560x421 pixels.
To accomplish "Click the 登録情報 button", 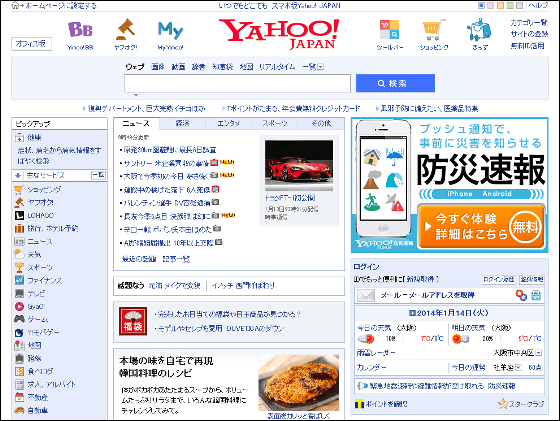I will point(532,279).
